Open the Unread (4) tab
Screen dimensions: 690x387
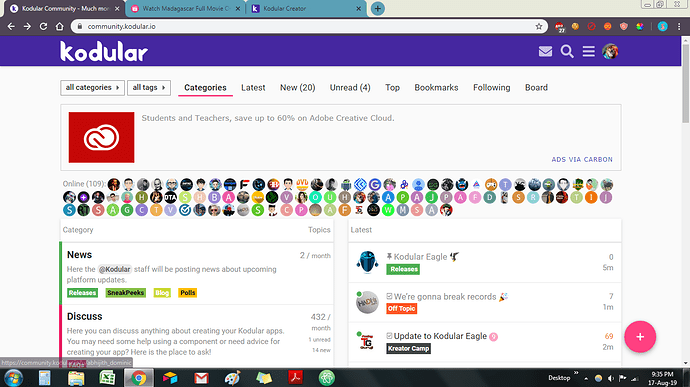point(350,88)
